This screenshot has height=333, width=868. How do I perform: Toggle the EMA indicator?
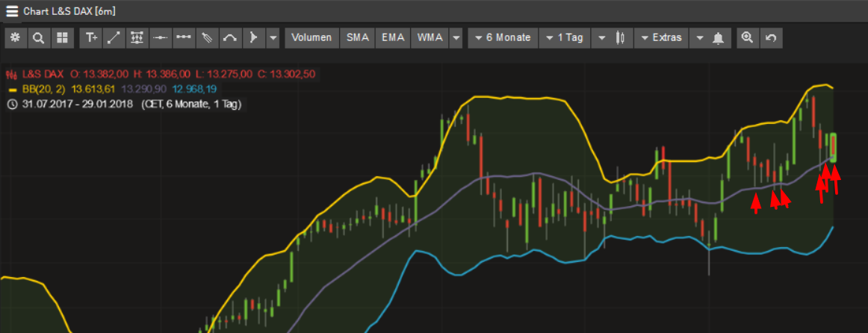coord(393,38)
